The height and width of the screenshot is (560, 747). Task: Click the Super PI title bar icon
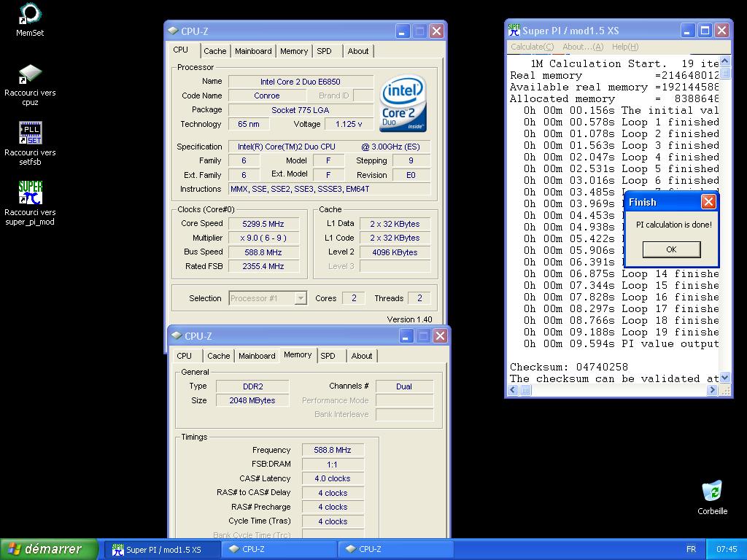pos(514,31)
